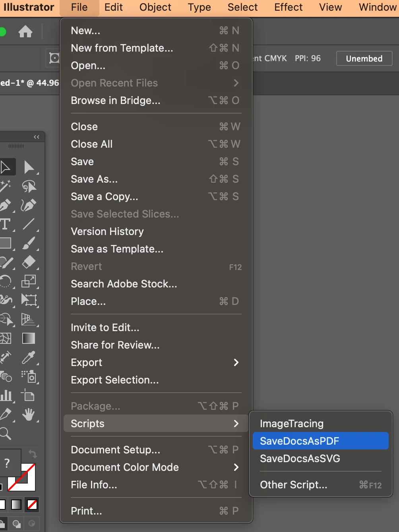Select the Line Segment tool
Screen dimensions: 399x532
29,224
